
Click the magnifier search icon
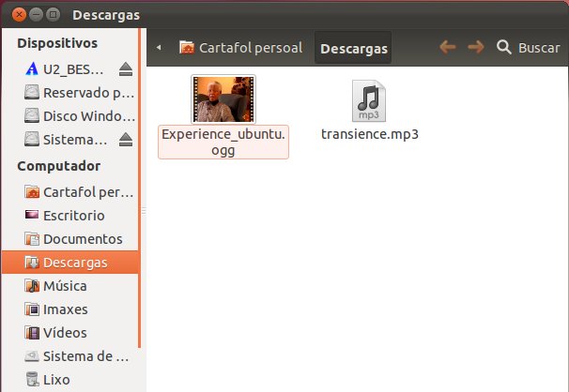[504, 48]
